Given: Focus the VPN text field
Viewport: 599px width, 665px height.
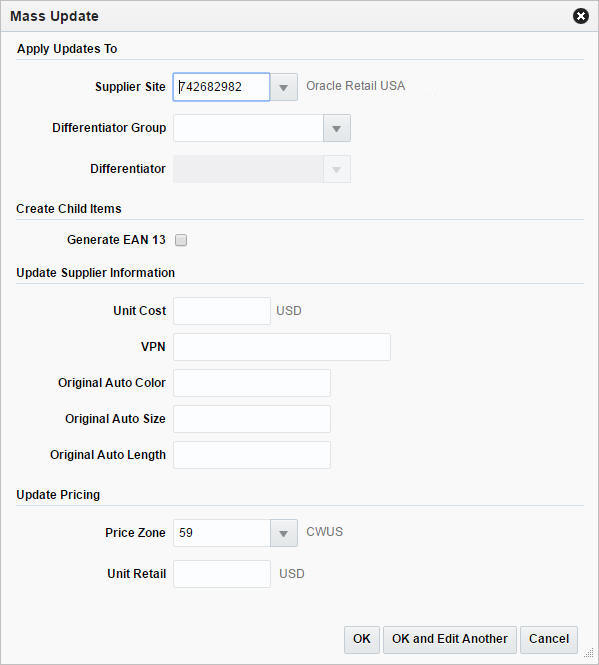Looking at the screenshot, I should (x=282, y=347).
